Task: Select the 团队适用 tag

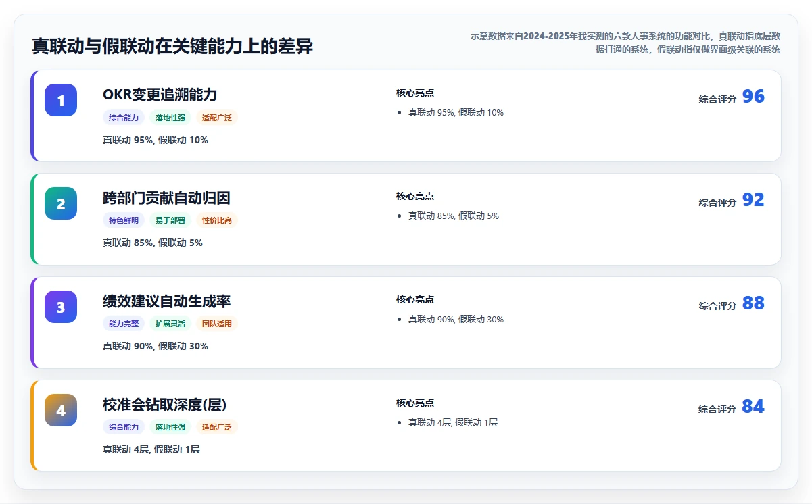Action: [217, 324]
